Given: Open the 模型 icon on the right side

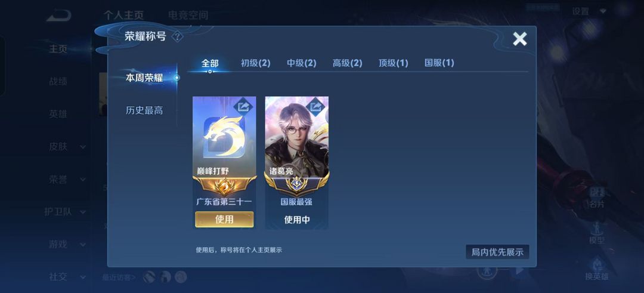Looking at the screenshot, I should click(x=596, y=233).
